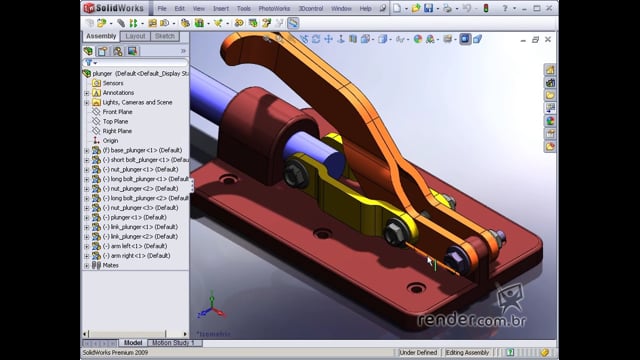This screenshot has height=360, width=640.
Task: Click the Linear Component Pattern icon
Action: point(133,23)
